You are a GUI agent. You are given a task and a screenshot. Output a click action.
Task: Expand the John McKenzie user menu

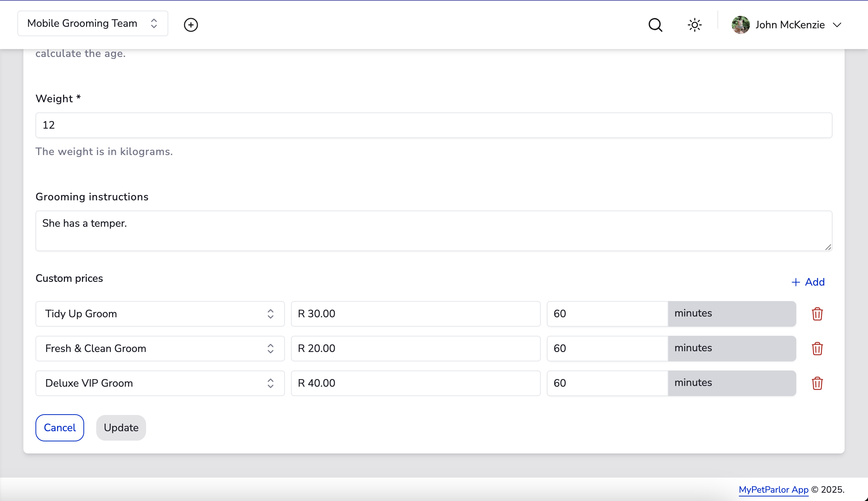[837, 25]
